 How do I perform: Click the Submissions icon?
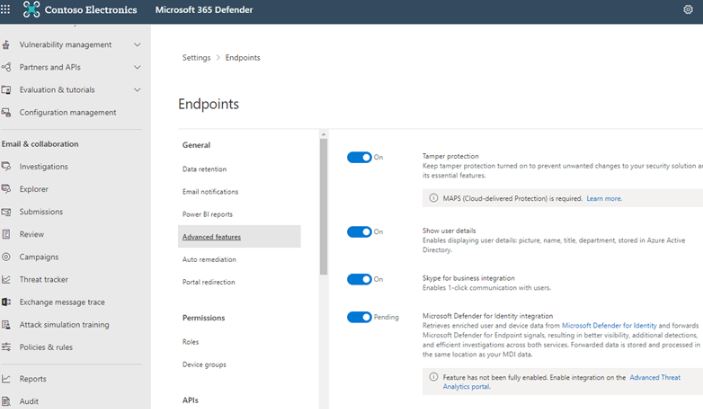[x=6, y=212]
